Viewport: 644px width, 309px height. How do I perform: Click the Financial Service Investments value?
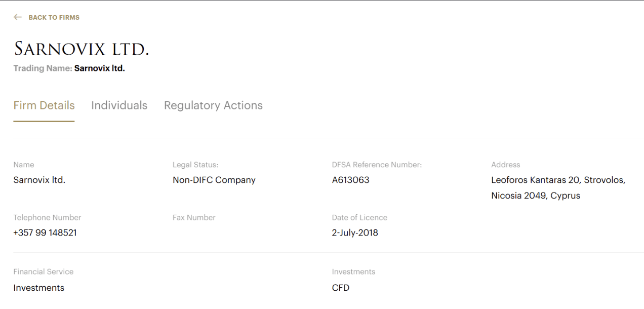39,288
